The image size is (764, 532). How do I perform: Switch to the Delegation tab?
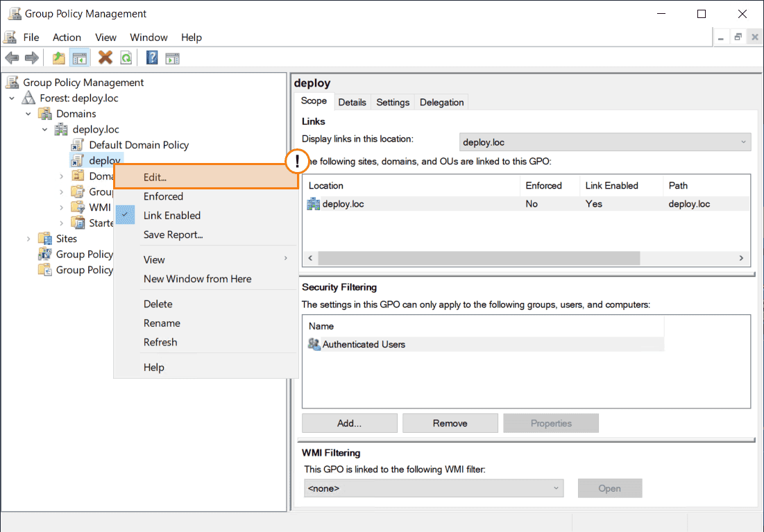441,103
